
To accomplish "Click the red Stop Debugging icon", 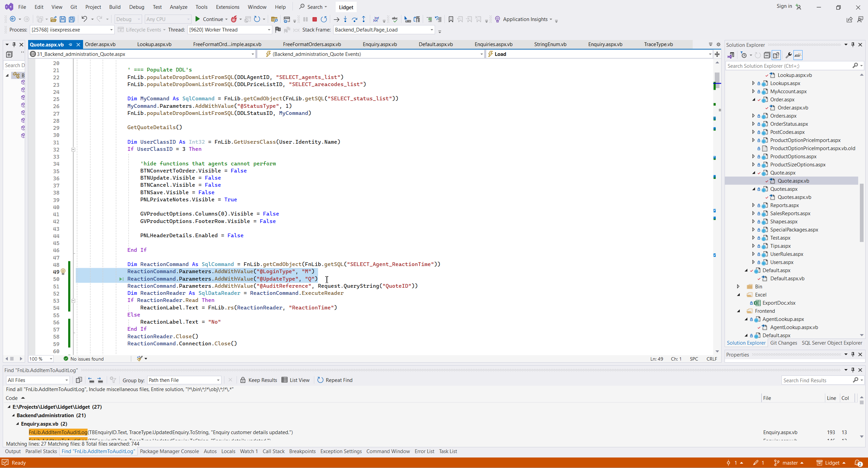I will (x=314, y=19).
